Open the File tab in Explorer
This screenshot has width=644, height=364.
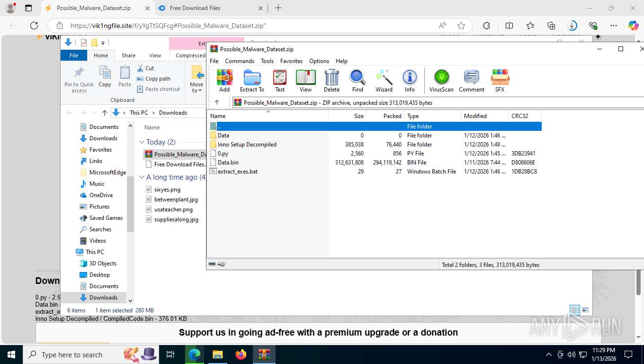[x=74, y=55]
